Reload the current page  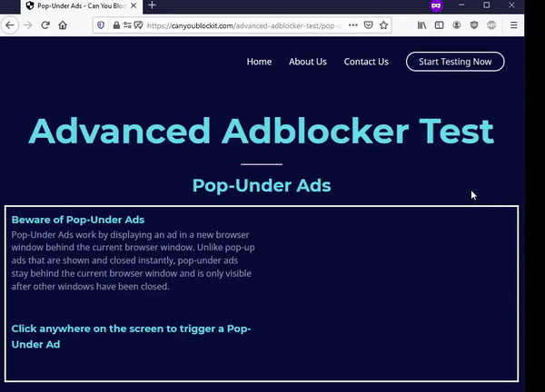click(45, 25)
